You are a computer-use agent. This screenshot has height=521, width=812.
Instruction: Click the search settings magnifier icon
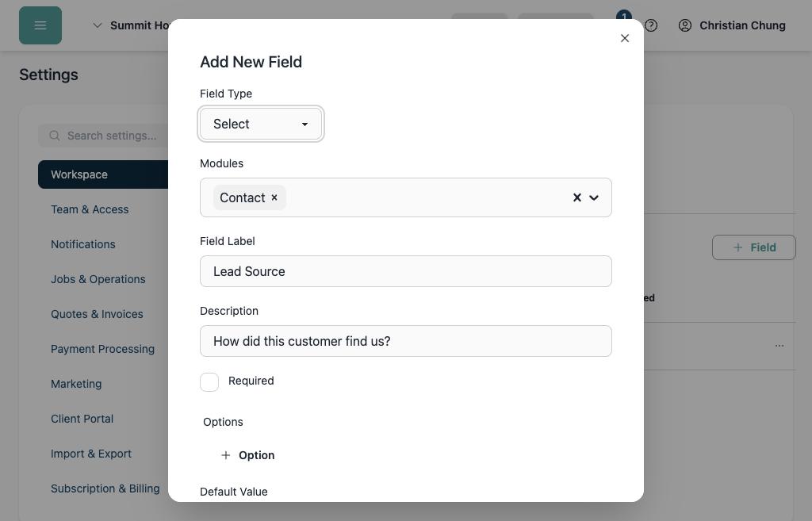click(x=55, y=136)
